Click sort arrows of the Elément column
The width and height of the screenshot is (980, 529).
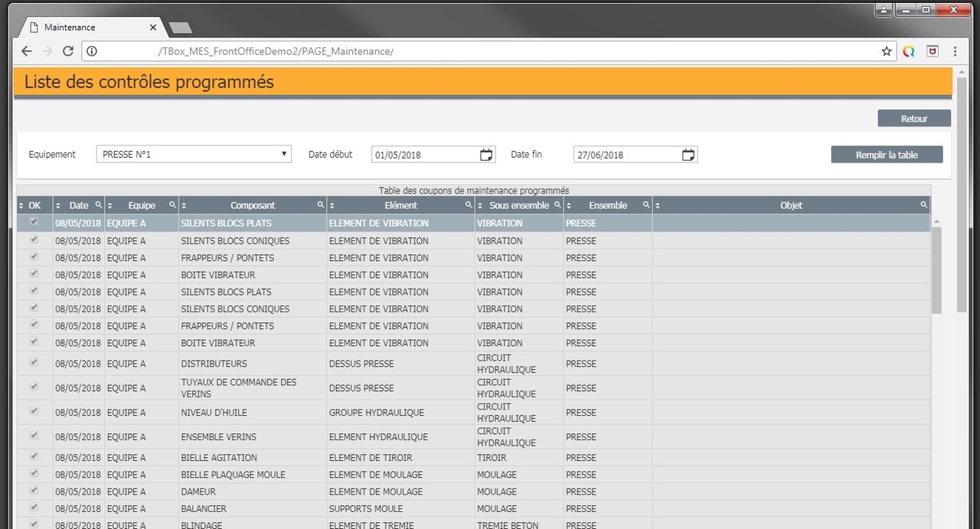(x=332, y=205)
